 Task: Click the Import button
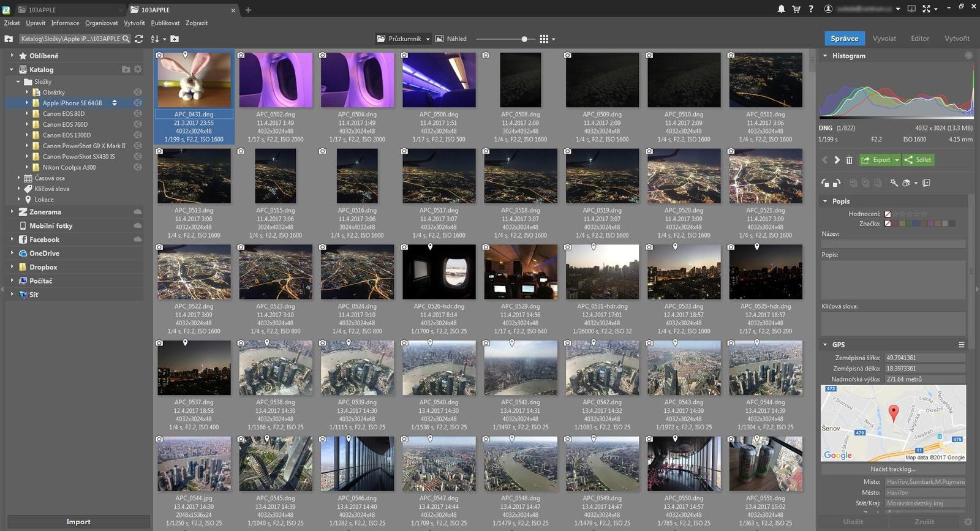click(x=78, y=522)
